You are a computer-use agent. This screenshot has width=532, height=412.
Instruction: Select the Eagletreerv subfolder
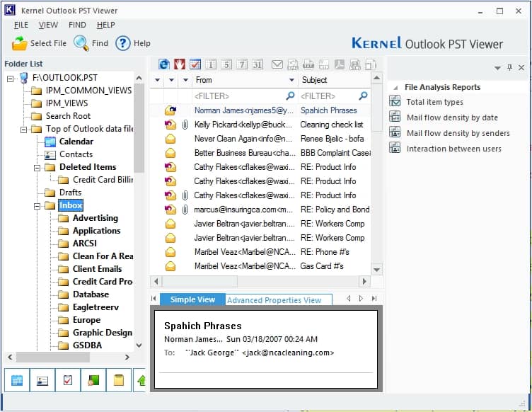(x=96, y=307)
